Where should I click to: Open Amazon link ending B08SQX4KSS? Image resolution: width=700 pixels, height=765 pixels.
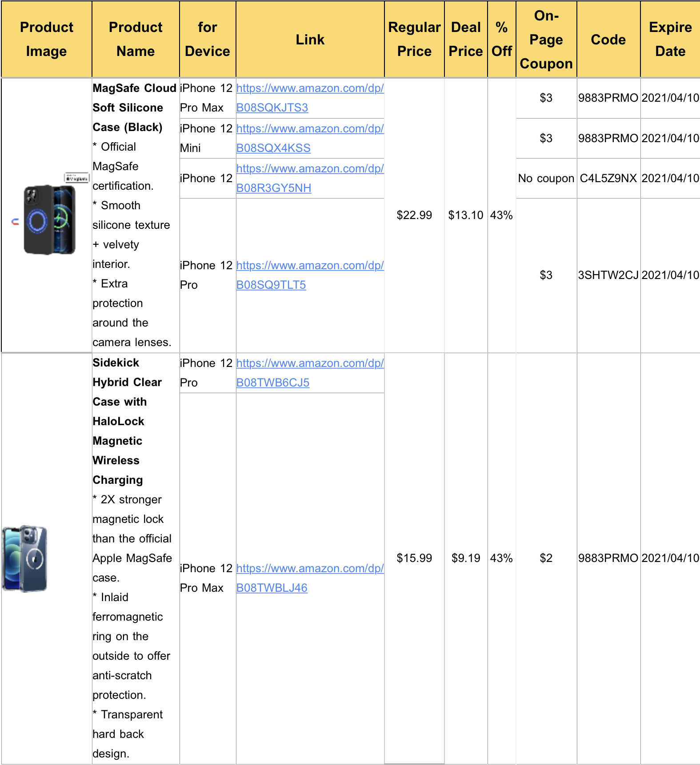310,138
